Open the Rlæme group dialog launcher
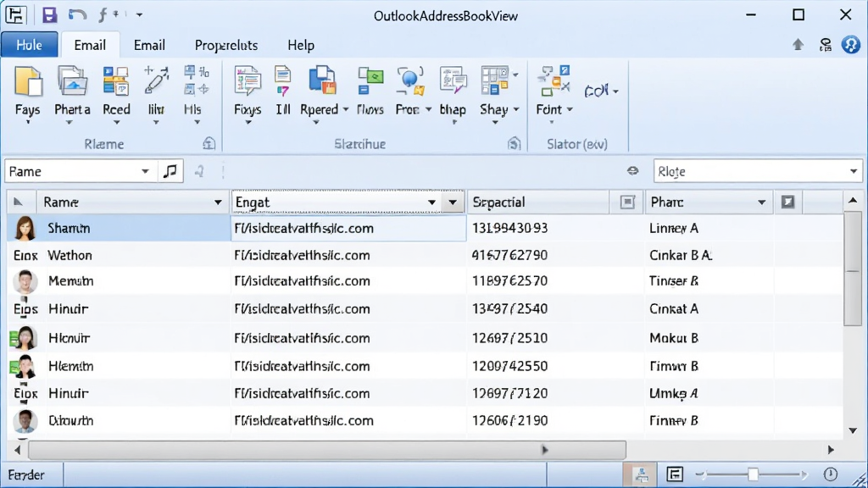868x488 pixels. (209, 144)
